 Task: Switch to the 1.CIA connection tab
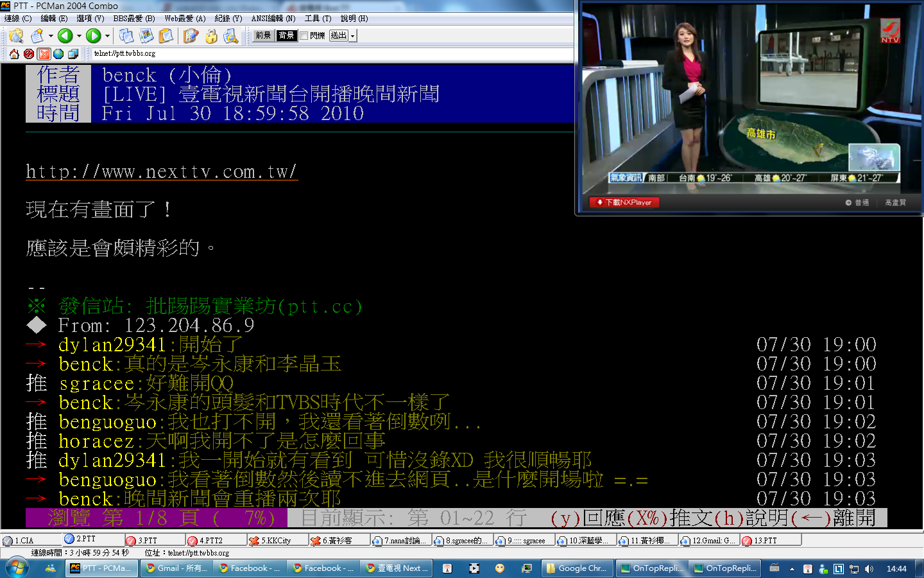tap(31, 541)
